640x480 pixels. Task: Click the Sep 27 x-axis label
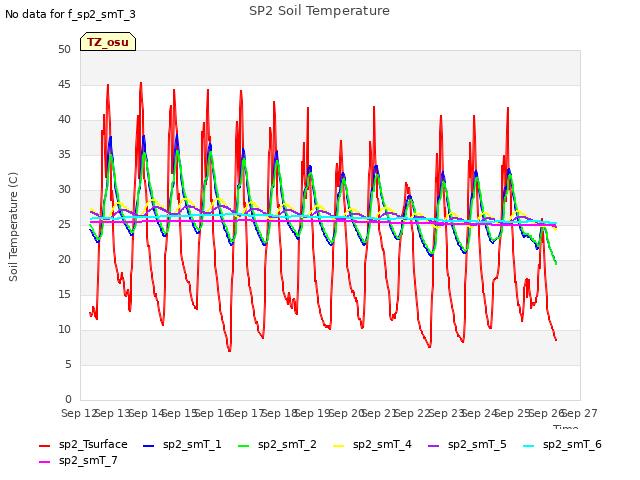[580, 413]
